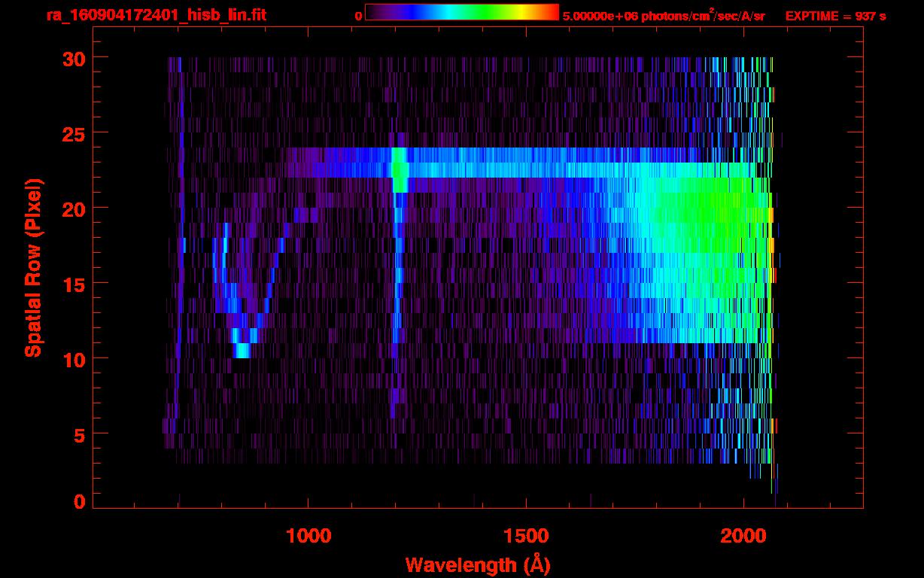Click the x-axis tick label 1500

click(526, 536)
